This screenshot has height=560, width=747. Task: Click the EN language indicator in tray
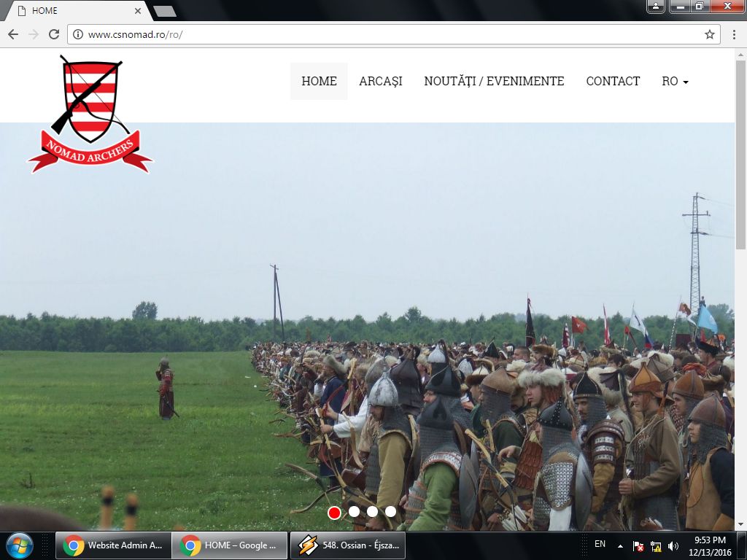[600, 544]
